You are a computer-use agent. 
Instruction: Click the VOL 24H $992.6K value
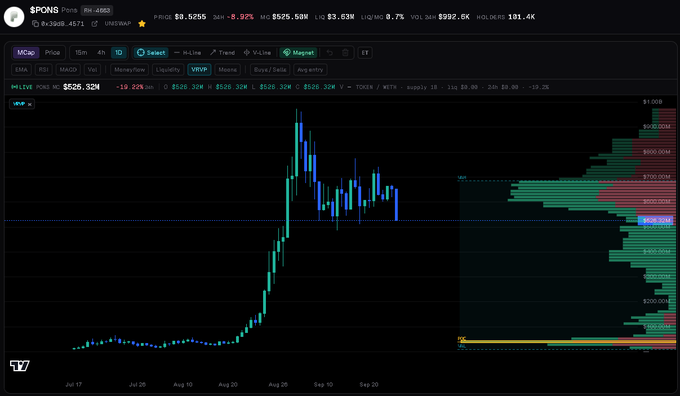click(x=454, y=17)
